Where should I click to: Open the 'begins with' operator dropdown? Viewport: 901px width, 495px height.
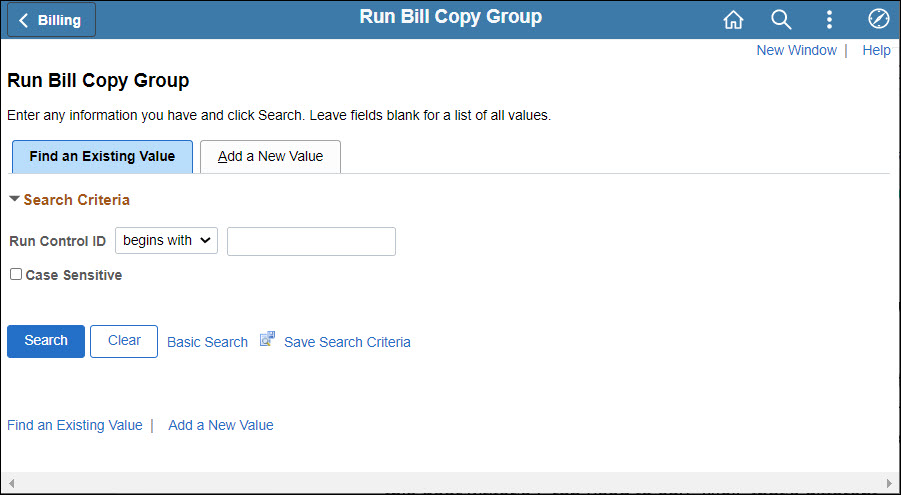(166, 240)
